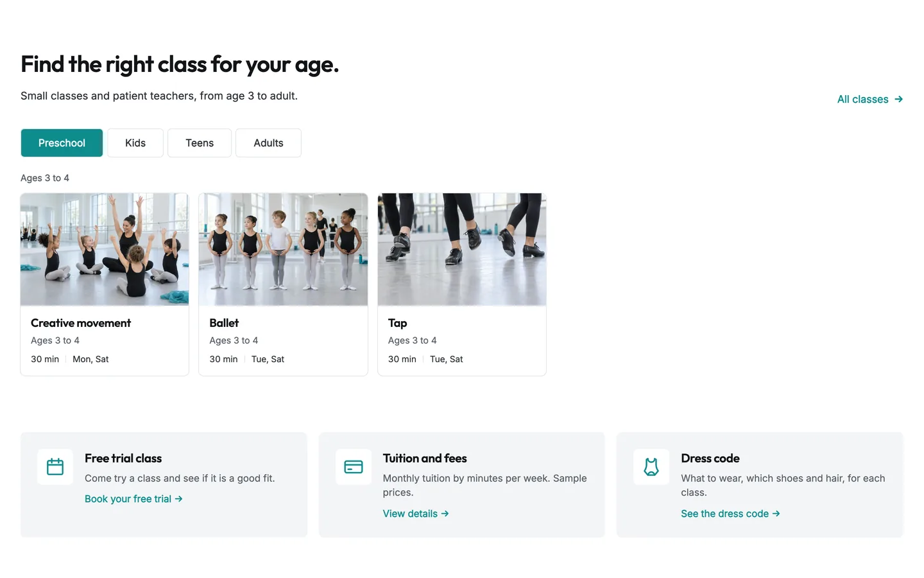Open the Creative movement class photo
The width and height of the screenshot is (924, 578).
(x=105, y=249)
